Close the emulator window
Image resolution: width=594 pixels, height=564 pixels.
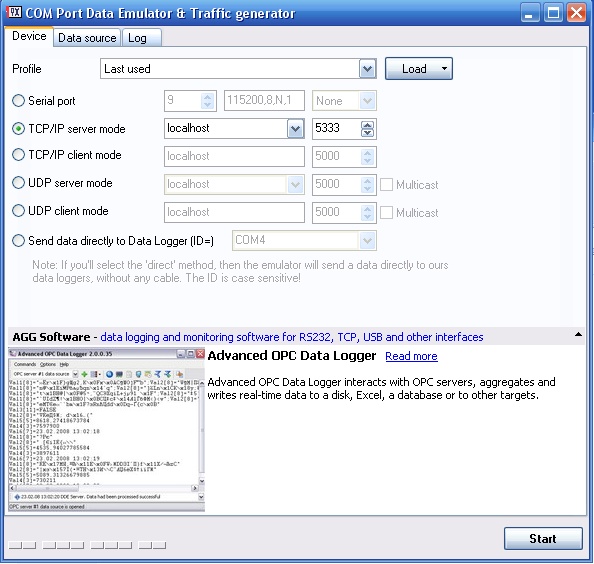576,13
